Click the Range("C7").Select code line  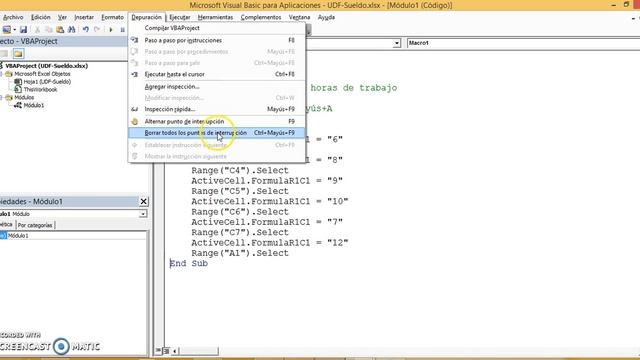[240, 232]
